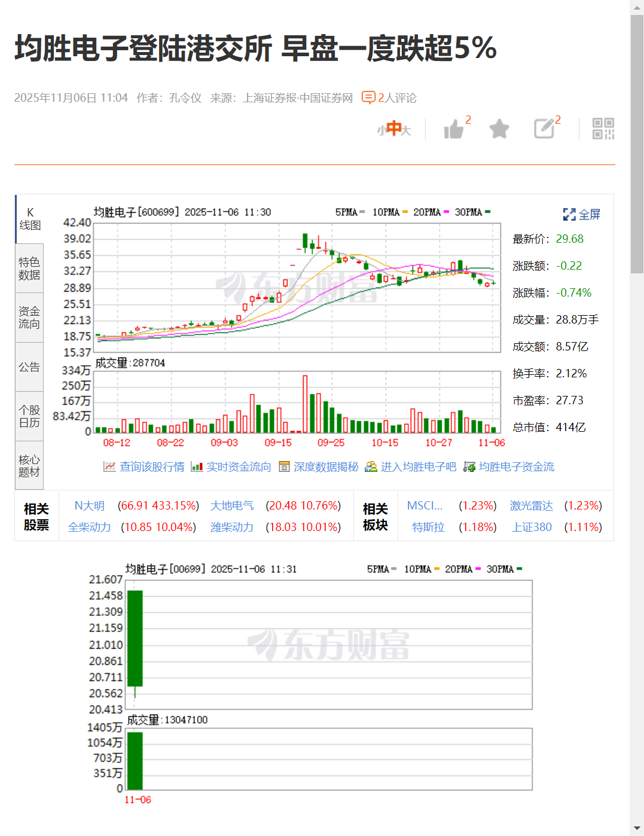
Task: Open 均胜电子资金流 link
Action: point(517,466)
